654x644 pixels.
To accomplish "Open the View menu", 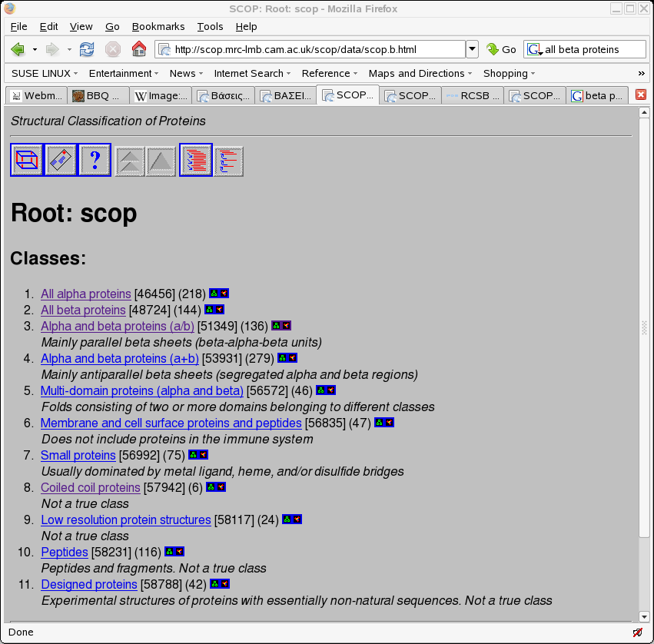I will (x=81, y=27).
